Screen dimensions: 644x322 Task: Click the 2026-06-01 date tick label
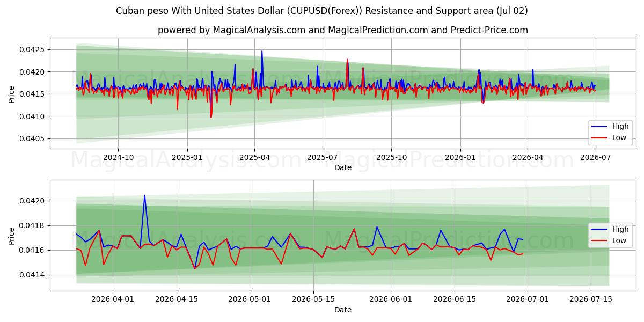[391, 299]
